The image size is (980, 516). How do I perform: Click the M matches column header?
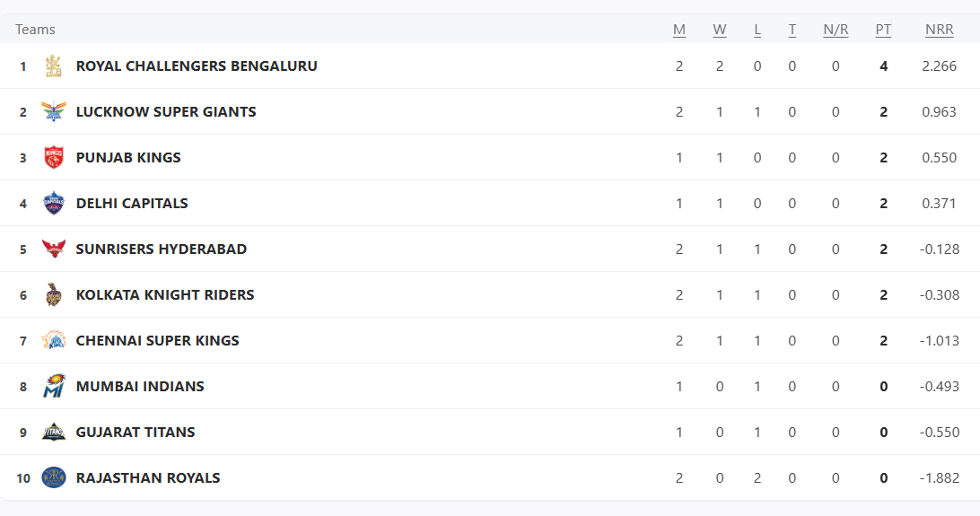point(679,30)
